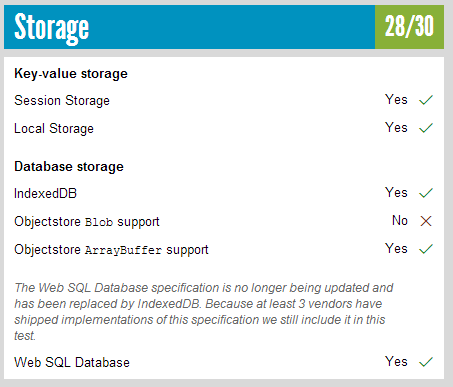Click the 28/30 score badge
Screen dimensions: 453x387
pyautogui.click(x=409, y=27)
